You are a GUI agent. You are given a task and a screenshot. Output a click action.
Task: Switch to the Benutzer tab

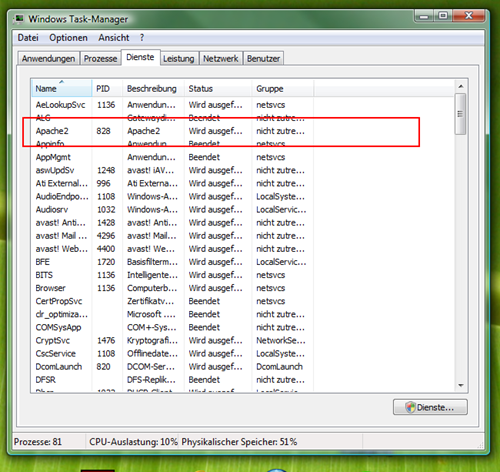[263, 58]
